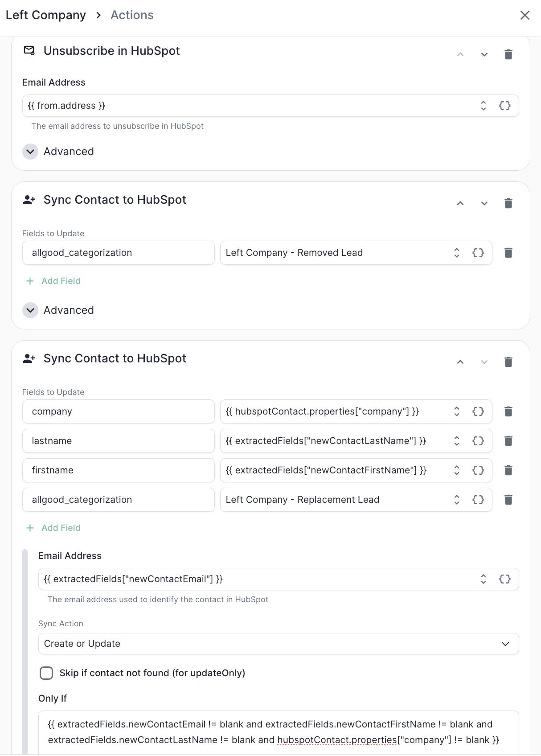The height and width of the screenshot is (756, 541).
Task: Open variable picker for newContactEmail field
Action: pyautogui.click(x=504, y=579)
